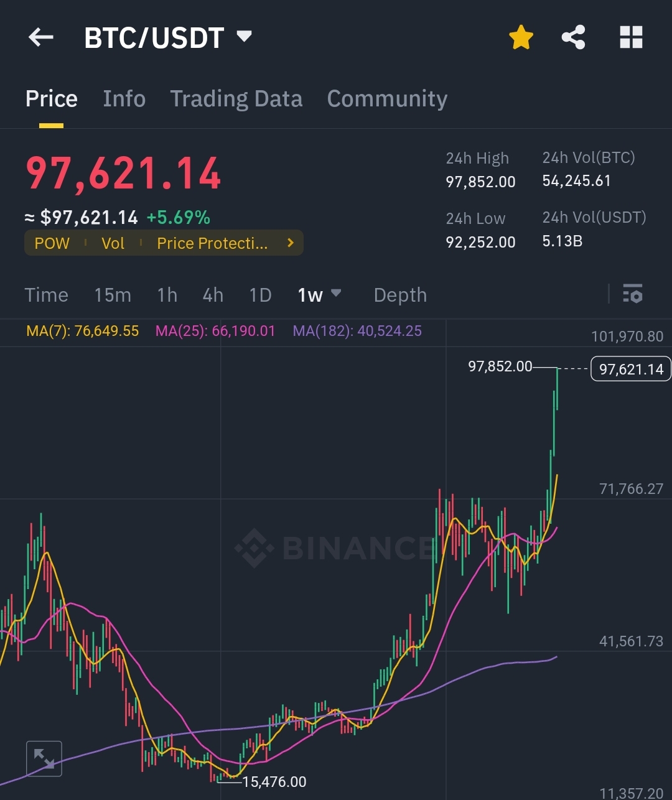Tap the MA(7) indicator value
The width and height of the screenshot is (672, 800).
click(x=83, y=331)
